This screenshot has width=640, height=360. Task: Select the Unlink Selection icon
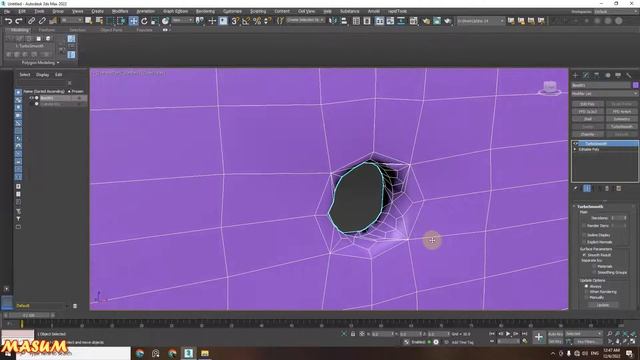click(42, 21)
